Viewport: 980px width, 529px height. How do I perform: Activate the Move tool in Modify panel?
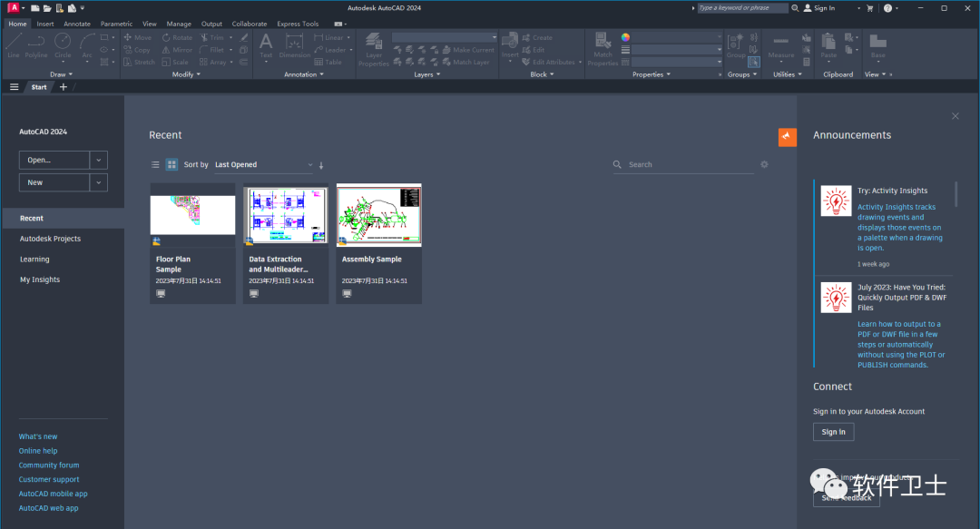coord(138,37)
